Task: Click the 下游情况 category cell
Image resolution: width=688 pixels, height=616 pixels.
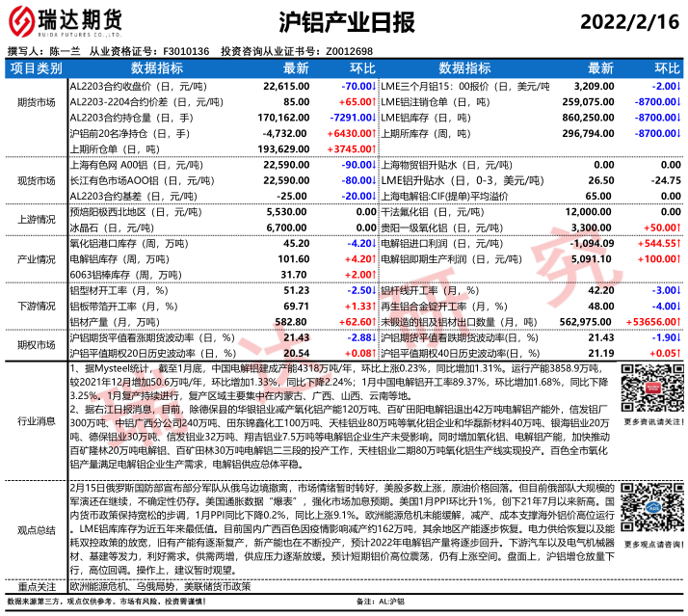Action: pos(36,306)
